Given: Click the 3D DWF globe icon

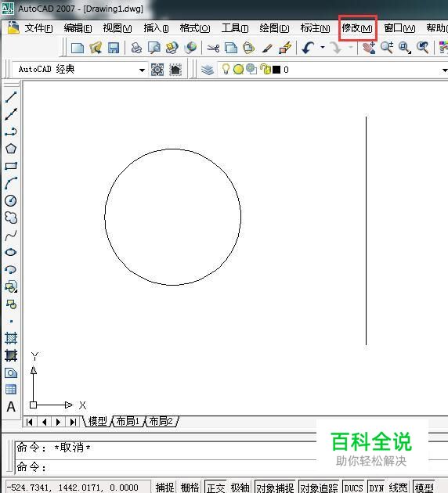Looking at the screenshot, I should pyautogui.click(x=190, y=48).
